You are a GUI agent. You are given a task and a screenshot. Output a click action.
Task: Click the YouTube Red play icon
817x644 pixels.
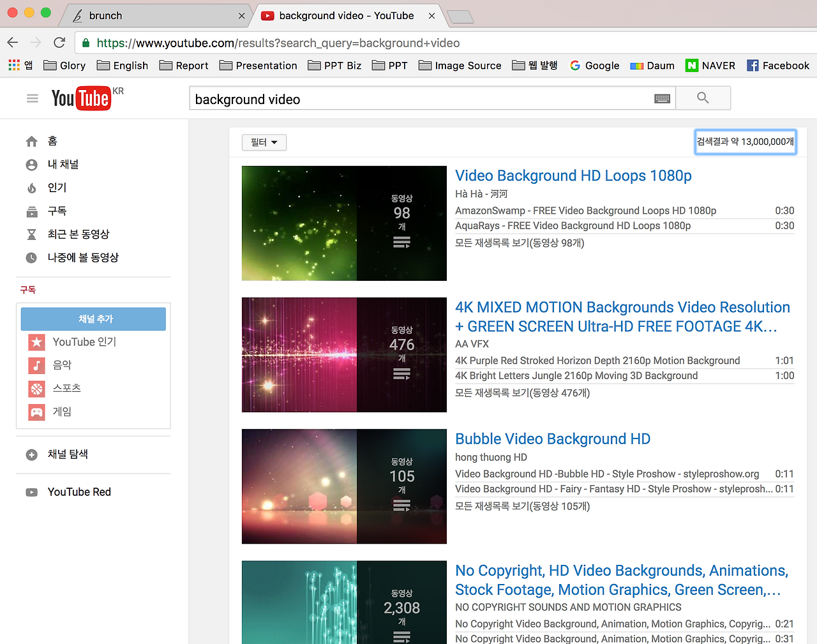(x=31, y=492)
